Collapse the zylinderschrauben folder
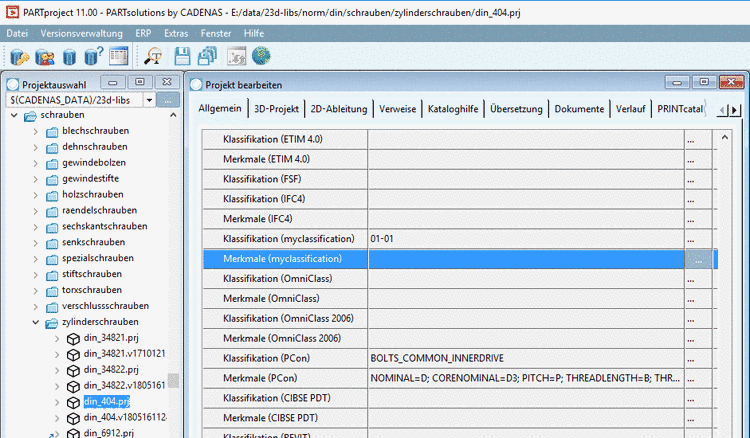The image size is (750, 438). (36, 322)
